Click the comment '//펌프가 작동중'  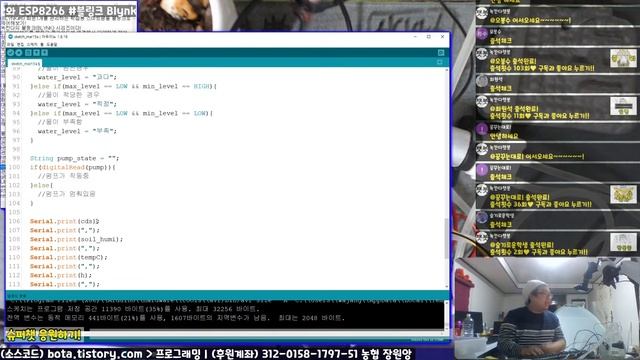[x=63, y=176]
